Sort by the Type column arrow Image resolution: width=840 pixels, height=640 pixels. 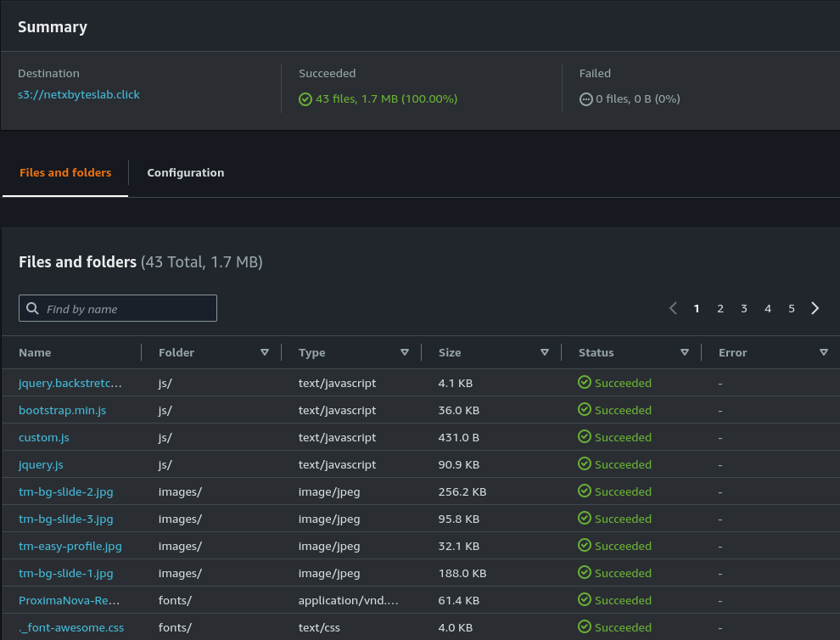coord(405,352)
